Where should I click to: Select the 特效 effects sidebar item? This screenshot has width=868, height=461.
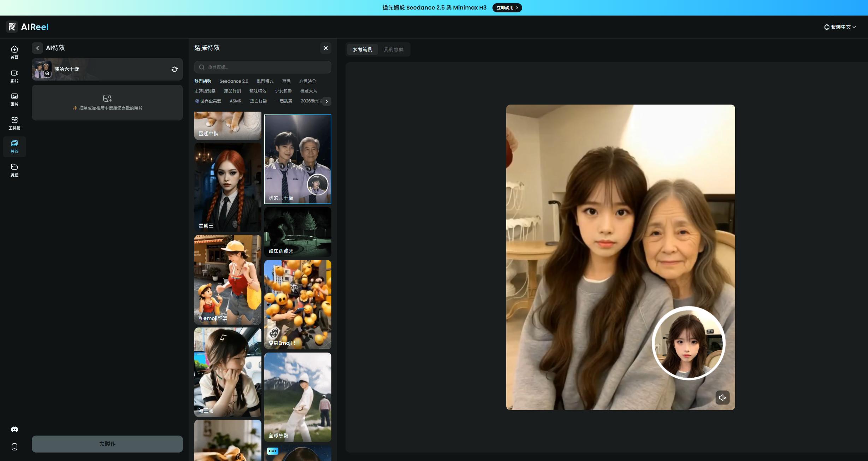pos(14,146)
